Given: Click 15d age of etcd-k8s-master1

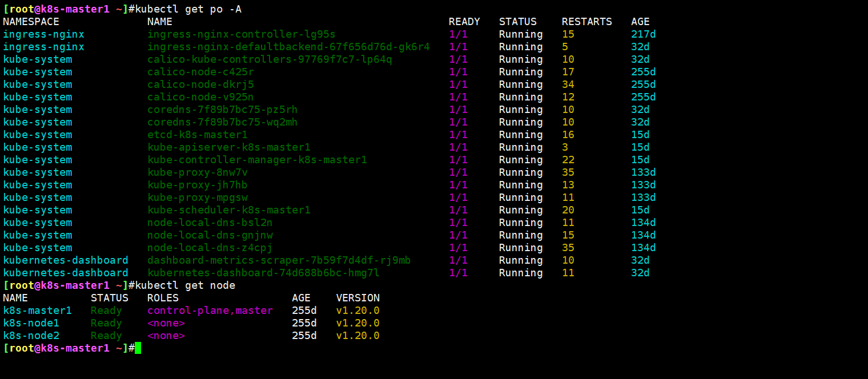Looking at the screenshot, I should 640,135.
